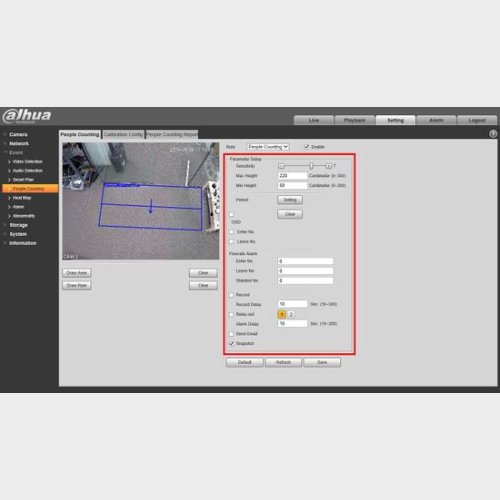Check the Relay-out checkbox
Image resolution: width=500 pixels, height=500 pixels.
coord(231,314)
